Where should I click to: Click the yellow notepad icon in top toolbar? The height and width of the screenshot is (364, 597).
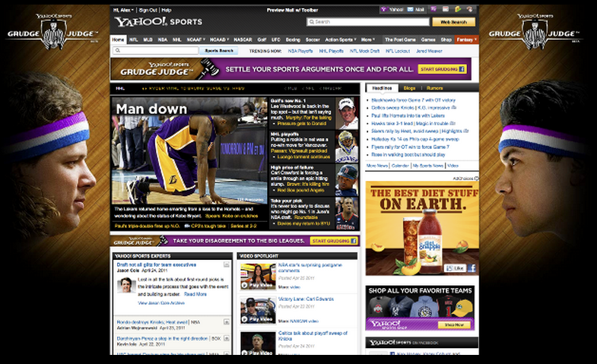(458, 9)
